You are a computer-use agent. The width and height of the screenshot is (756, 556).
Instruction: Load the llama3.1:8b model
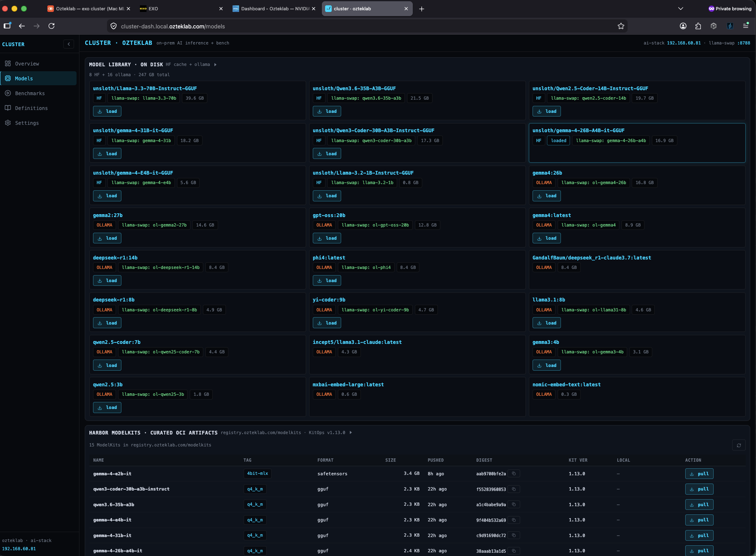tap(547, 323)
